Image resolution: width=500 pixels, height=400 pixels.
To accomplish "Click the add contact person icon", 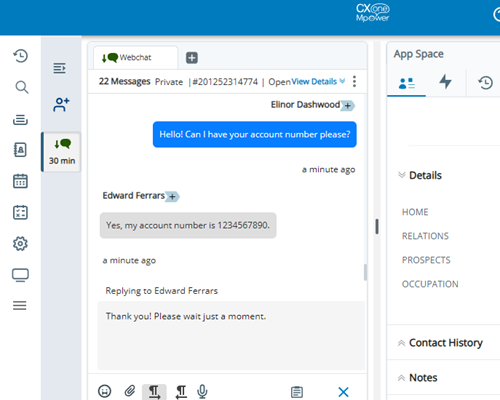I will click(61, 104).
